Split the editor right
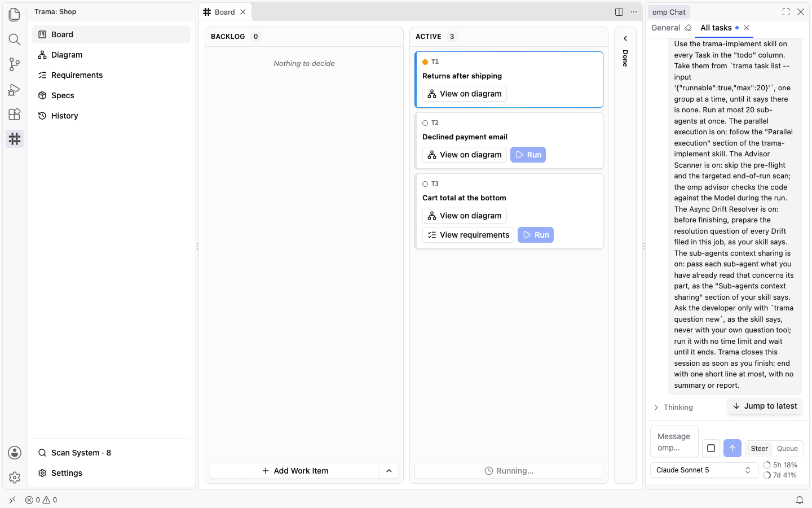This screenshot has width=812, height=508. [619, 12]
